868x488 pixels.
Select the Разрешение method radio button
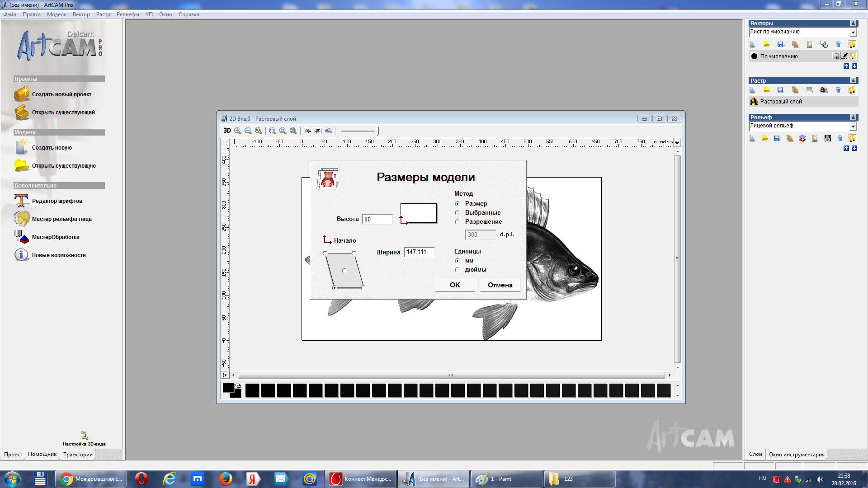pyautogui.click(x=458, y=221)
